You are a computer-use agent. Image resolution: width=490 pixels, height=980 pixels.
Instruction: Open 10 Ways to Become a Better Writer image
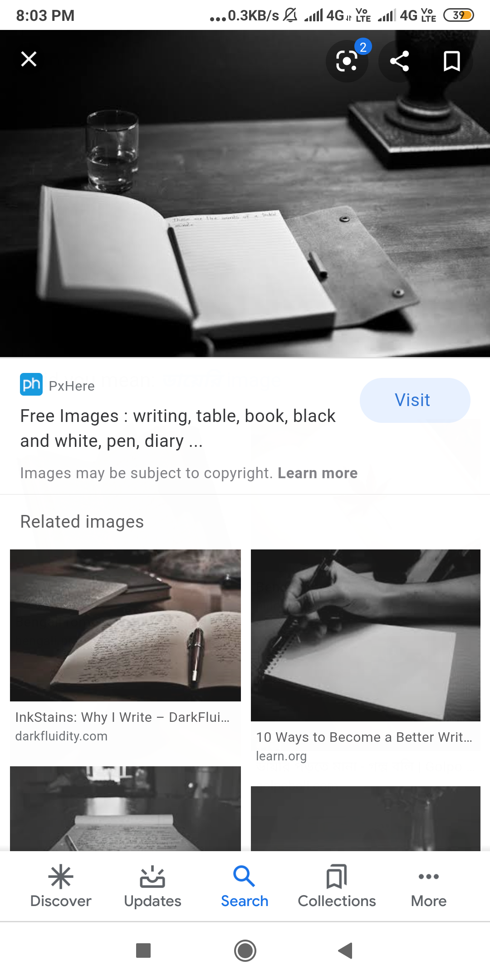point(365,635)
